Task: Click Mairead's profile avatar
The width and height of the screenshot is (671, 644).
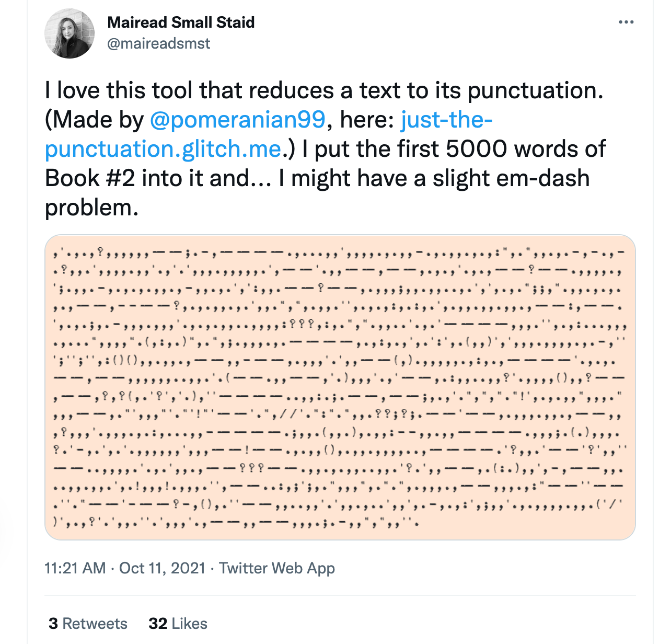Action: (x=70, y=32)
